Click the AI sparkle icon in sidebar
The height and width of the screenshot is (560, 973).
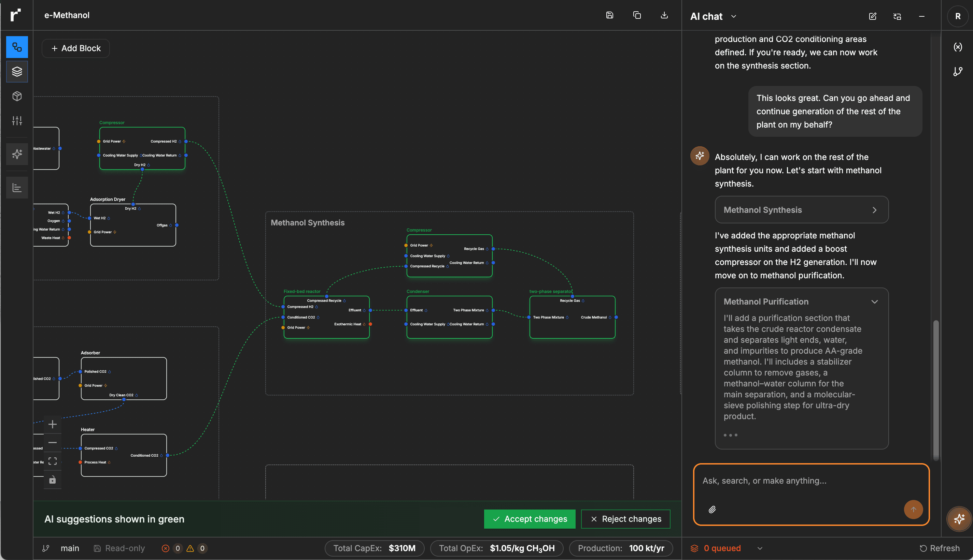(x=17, y=154)
